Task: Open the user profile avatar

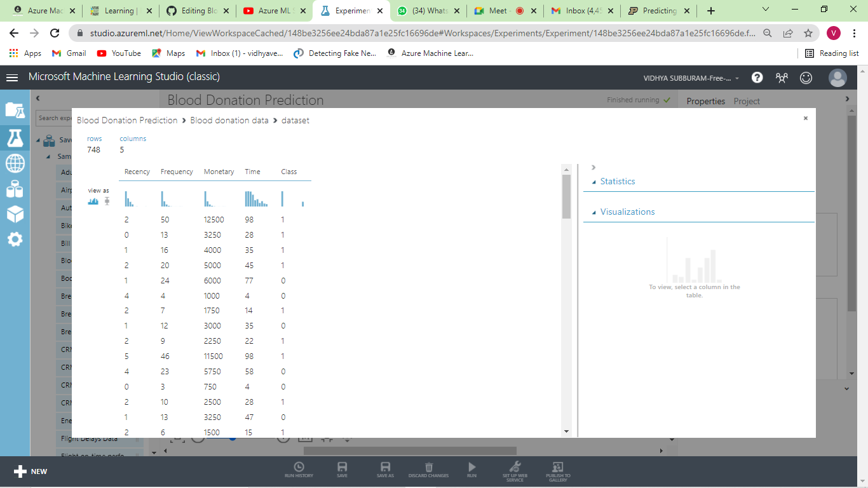Action: (x=837, y=78)
